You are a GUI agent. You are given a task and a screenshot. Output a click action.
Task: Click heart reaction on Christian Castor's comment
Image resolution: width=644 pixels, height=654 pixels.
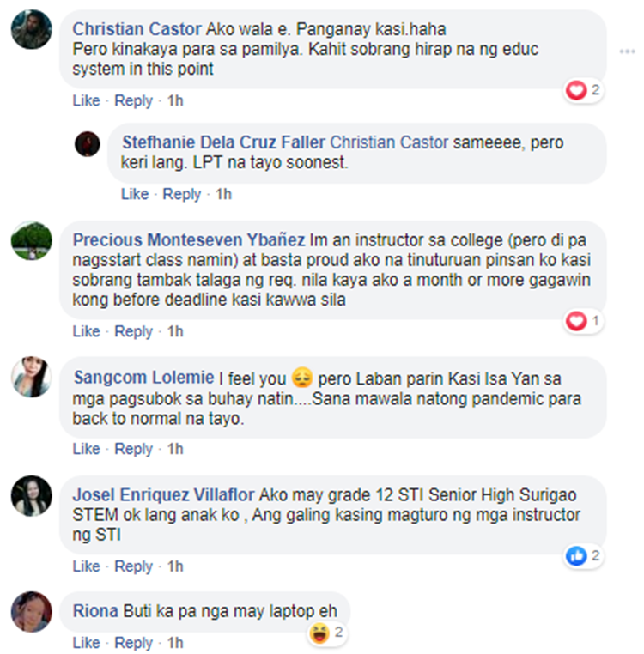click(576, 90)
